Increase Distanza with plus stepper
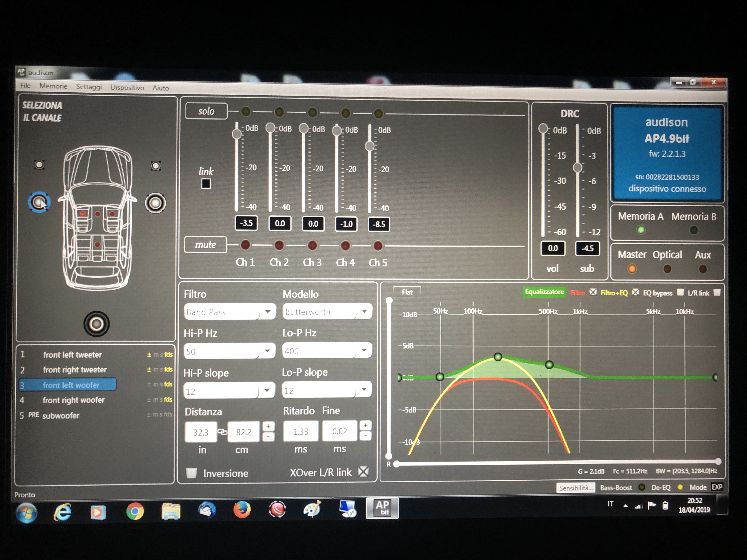Viewport: 747px width, 560px height. tap(268, 427)
